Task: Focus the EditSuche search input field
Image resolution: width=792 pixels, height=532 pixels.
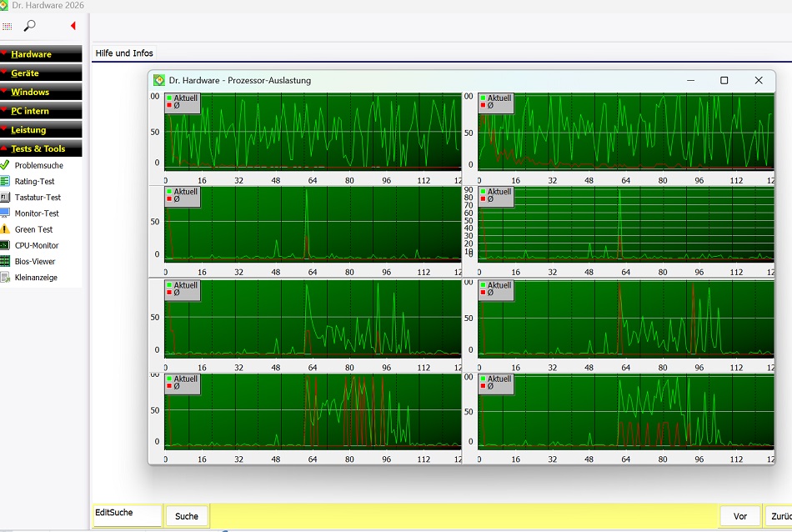Action: coord(128,516)
